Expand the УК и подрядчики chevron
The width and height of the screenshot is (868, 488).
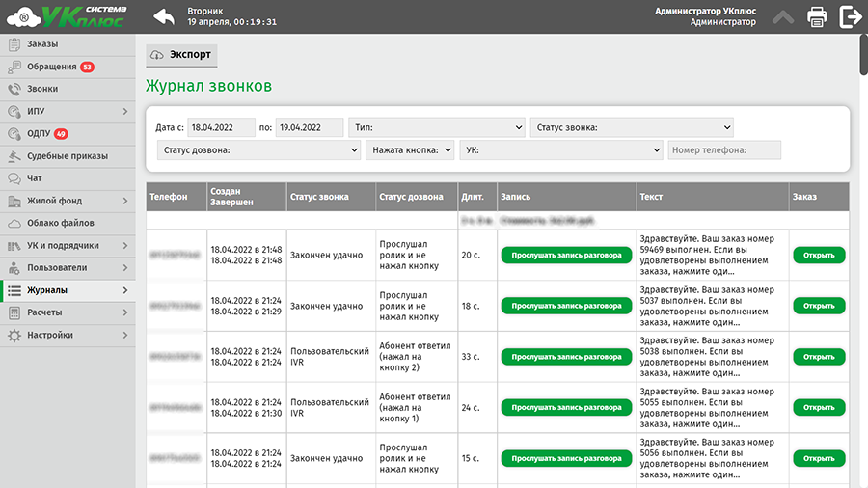(x=125, y=246)
